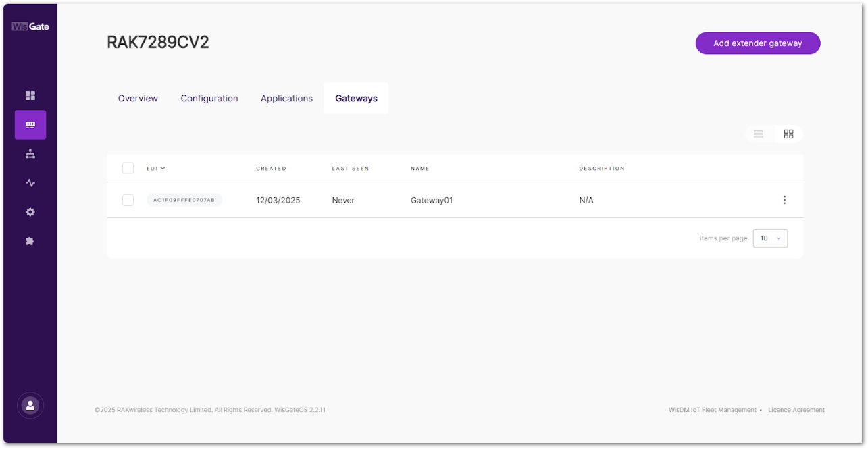
Task: Expand the items per page dropdown
Action: (x=770, y=238)
